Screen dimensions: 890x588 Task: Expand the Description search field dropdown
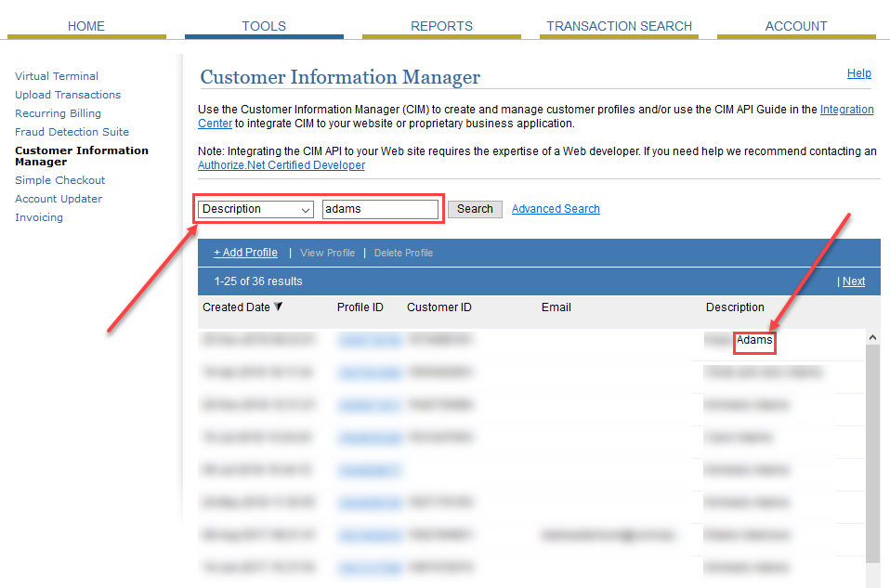pyautogui.click(x=256, y=209)
